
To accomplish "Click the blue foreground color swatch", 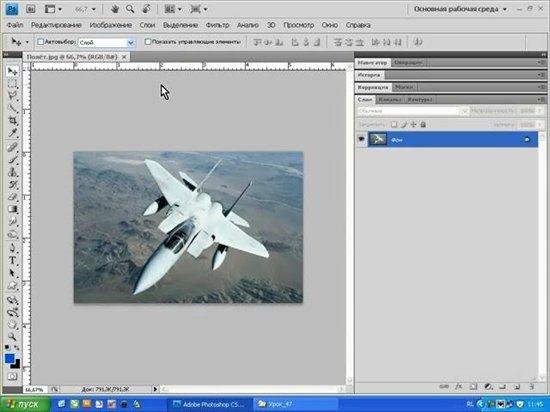I will pos(9,358).
